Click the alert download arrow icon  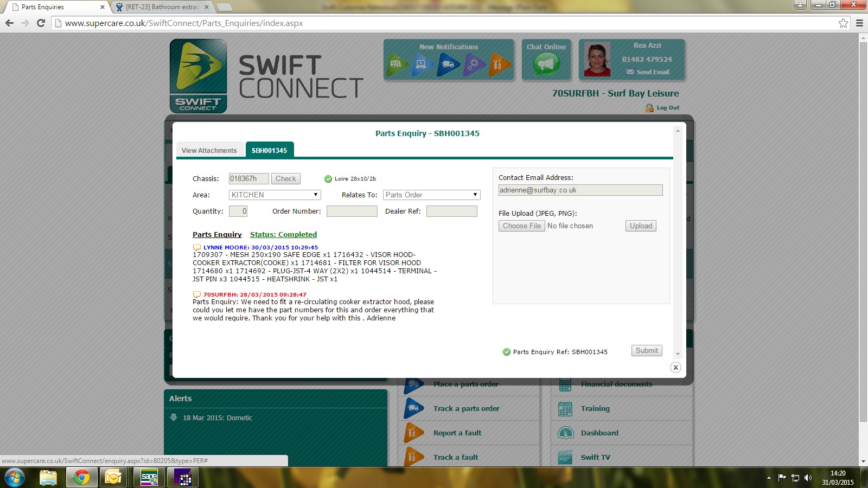(x=174, y=418)
